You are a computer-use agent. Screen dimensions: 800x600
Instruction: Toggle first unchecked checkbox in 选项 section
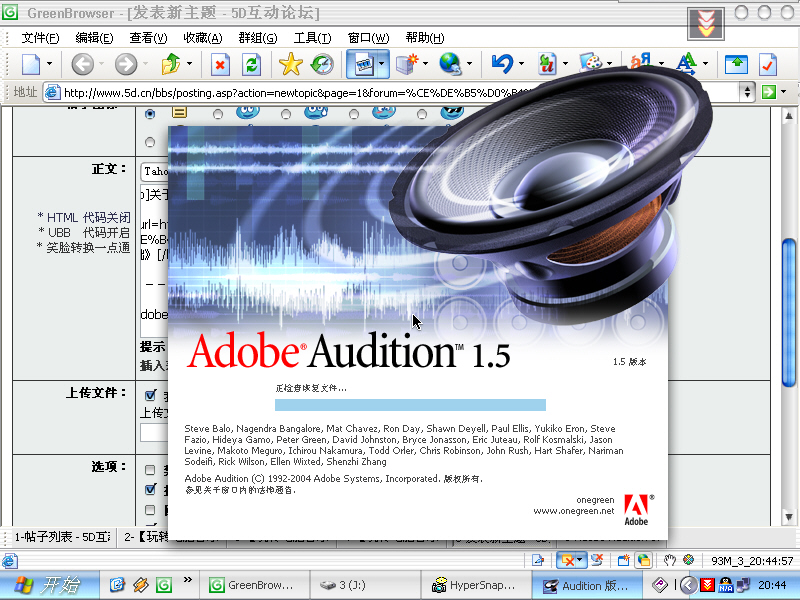coord(150,469)
